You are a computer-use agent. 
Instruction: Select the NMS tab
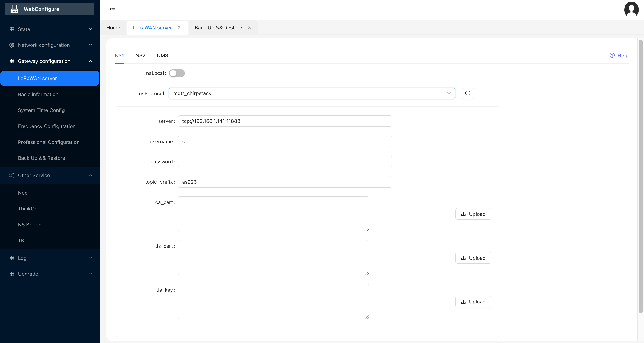[162, 56]
